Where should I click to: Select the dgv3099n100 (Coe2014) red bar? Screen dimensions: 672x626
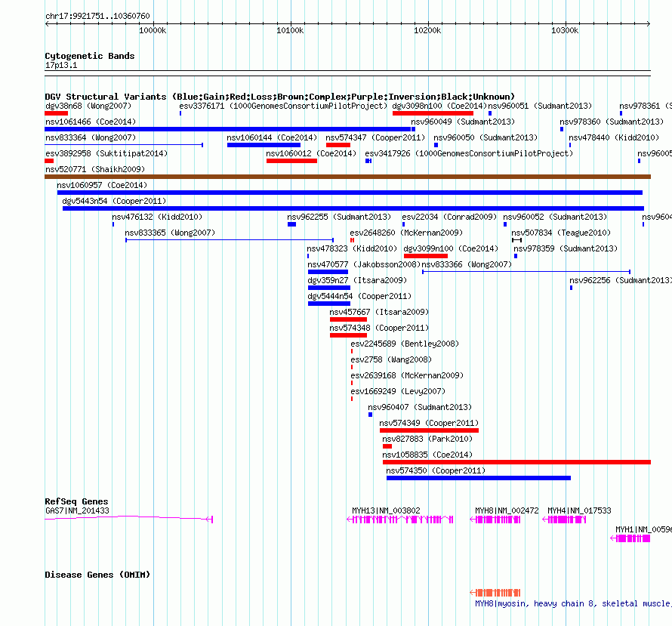tap(426, 256)
